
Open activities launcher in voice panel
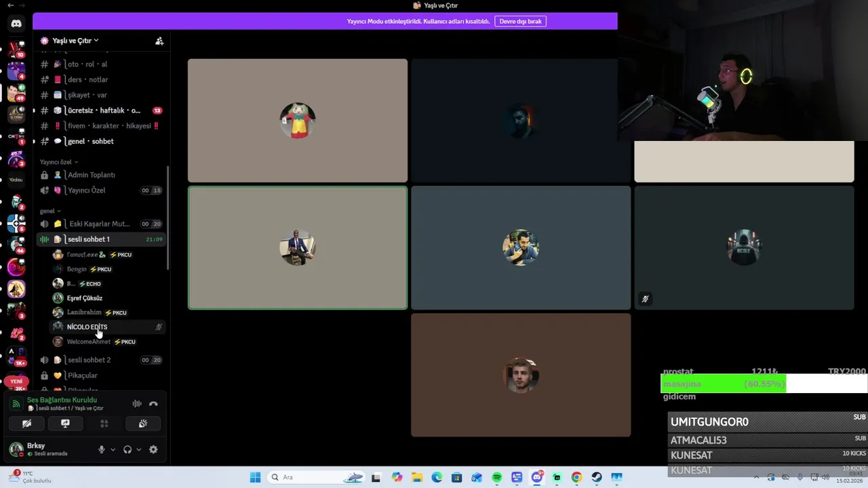coord(104,424)
